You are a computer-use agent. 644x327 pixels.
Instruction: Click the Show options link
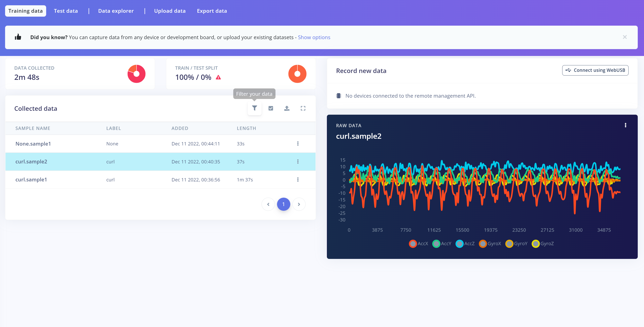click(314, 38)
